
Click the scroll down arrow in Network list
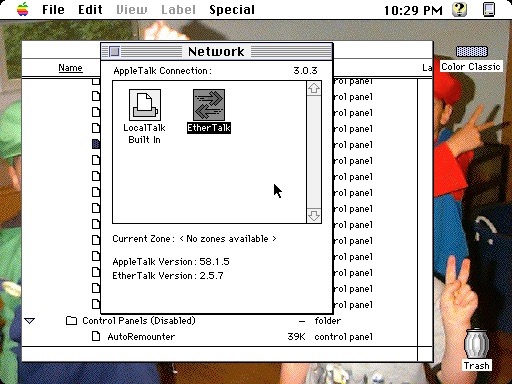click(x=314, y=215)
